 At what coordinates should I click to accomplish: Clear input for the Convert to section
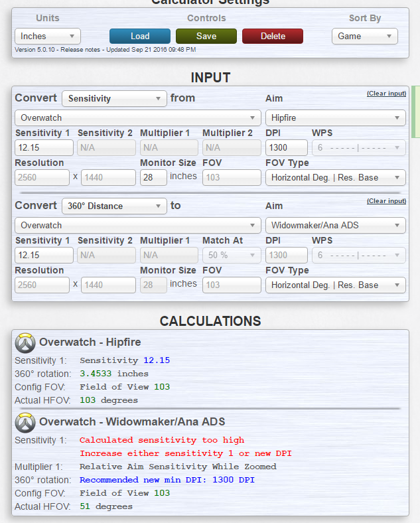[386, 201]
